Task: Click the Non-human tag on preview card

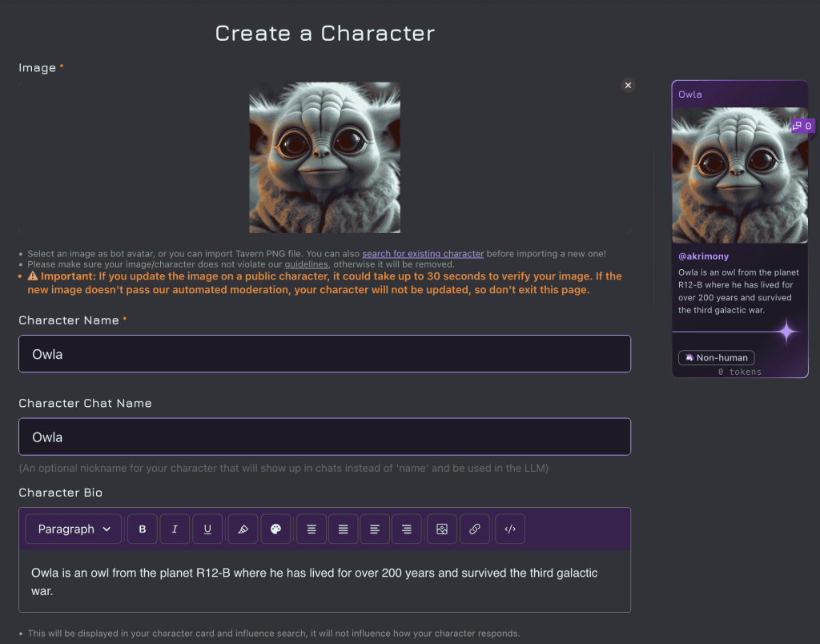Action: click(x=716, y=358)
